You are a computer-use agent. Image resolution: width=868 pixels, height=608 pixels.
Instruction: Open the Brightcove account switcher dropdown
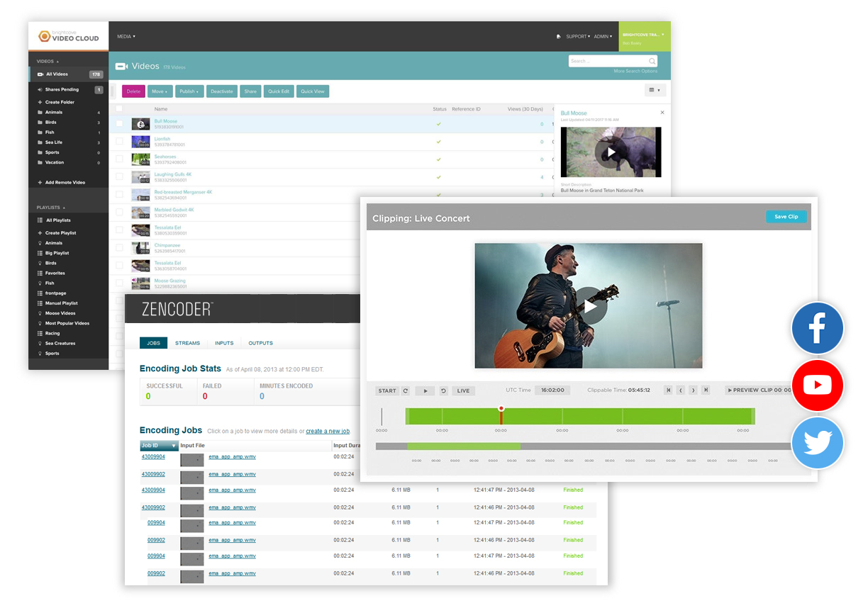tap(645, 36)
